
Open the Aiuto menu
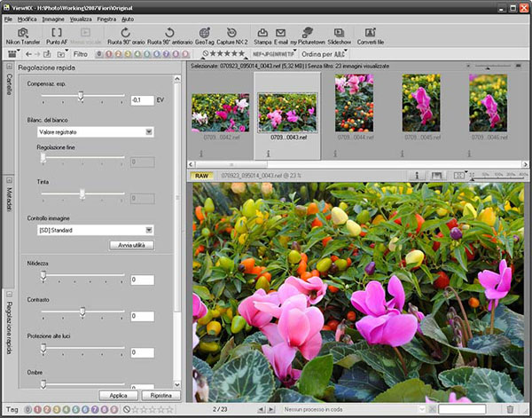click(x=128, y=19)
